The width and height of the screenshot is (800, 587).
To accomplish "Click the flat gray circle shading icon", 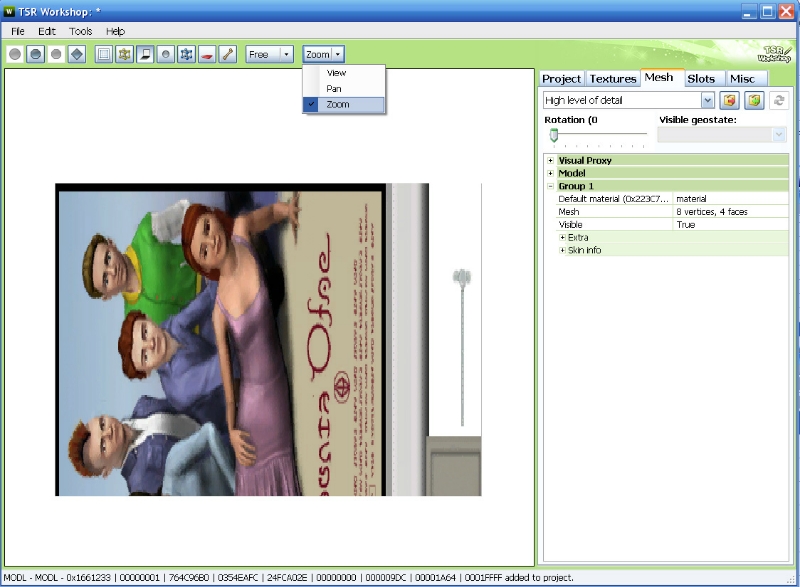I will 15,54.
